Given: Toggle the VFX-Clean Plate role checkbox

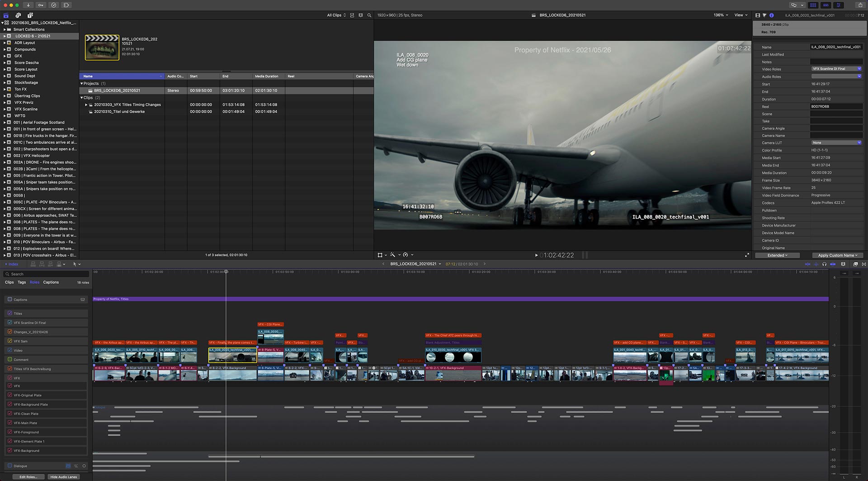Looking at the screenshot, I should 10,414.
